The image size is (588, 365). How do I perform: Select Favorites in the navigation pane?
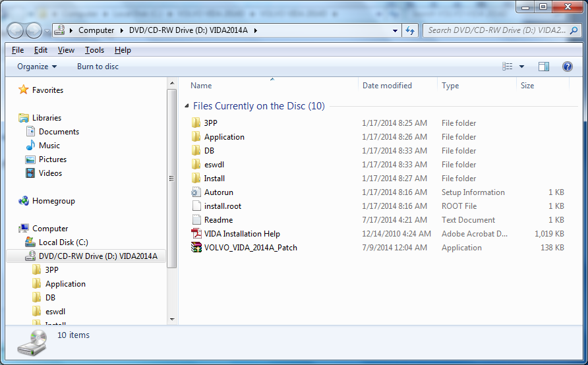(47, 90)
